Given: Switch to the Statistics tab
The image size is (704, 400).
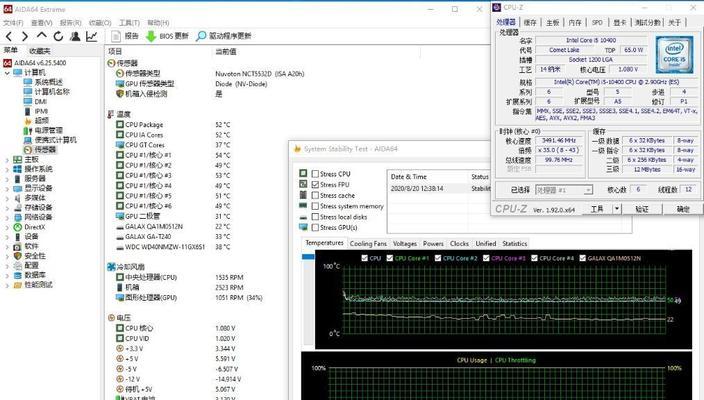Looking at the screenshot, I should (515, 244).
